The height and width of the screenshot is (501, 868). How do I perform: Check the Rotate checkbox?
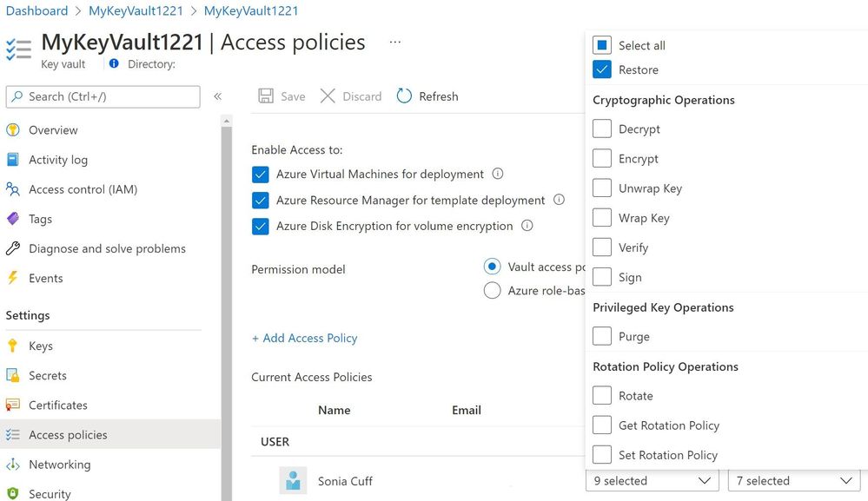coord(602,395)
